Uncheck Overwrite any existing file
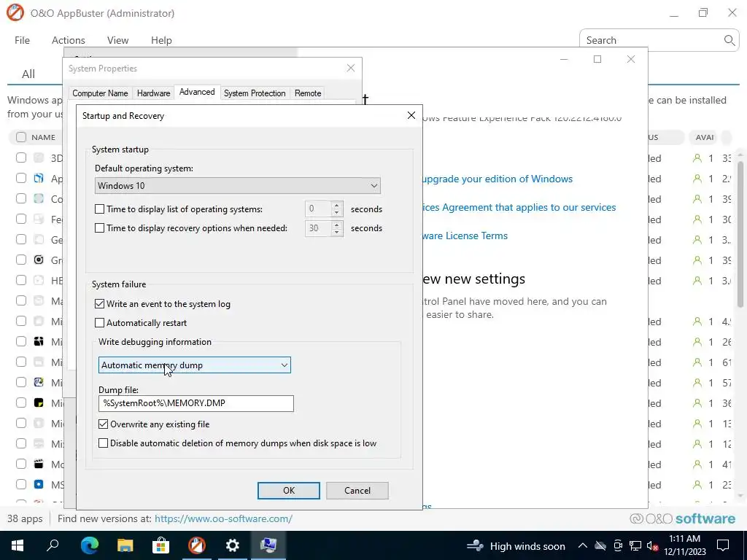Viewport: 747px width, 560px height. click(x=104, y=424)
